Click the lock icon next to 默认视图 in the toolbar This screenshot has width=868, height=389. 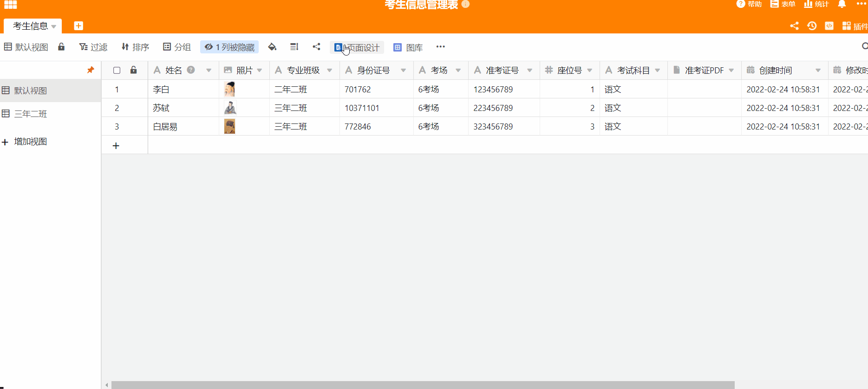click(61, 46)
